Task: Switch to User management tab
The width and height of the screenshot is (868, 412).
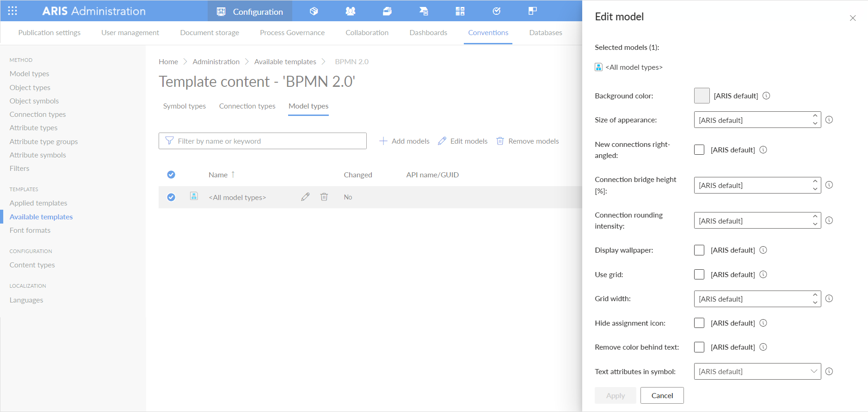Action: coord(130,32)
